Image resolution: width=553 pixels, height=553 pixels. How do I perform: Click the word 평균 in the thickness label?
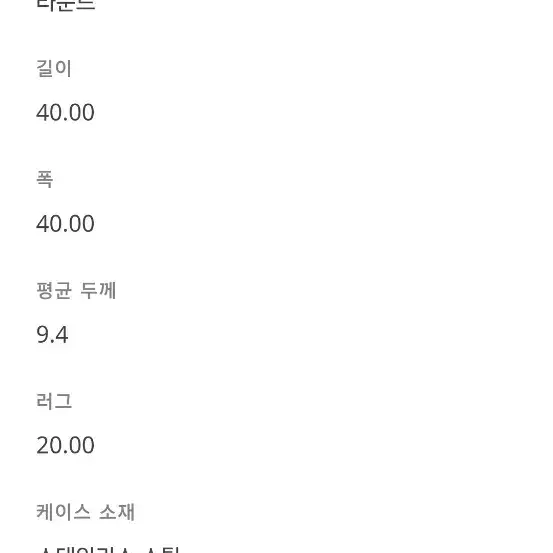click(x=54, y=290)
